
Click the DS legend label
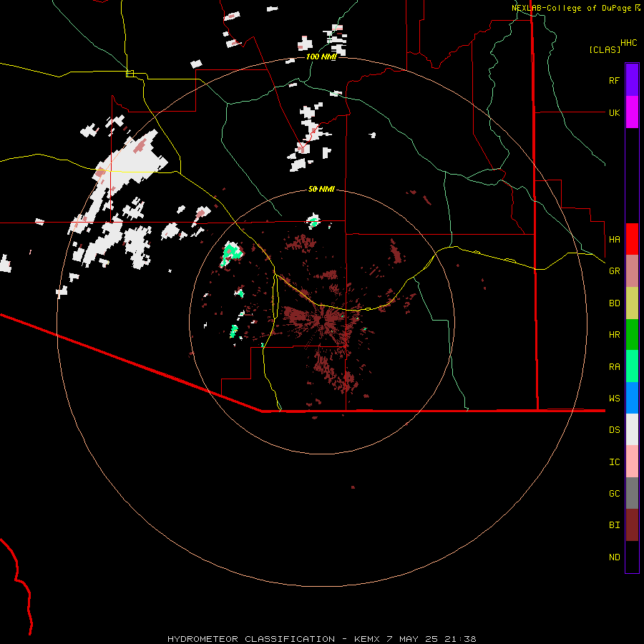click(x=614, y=430)
